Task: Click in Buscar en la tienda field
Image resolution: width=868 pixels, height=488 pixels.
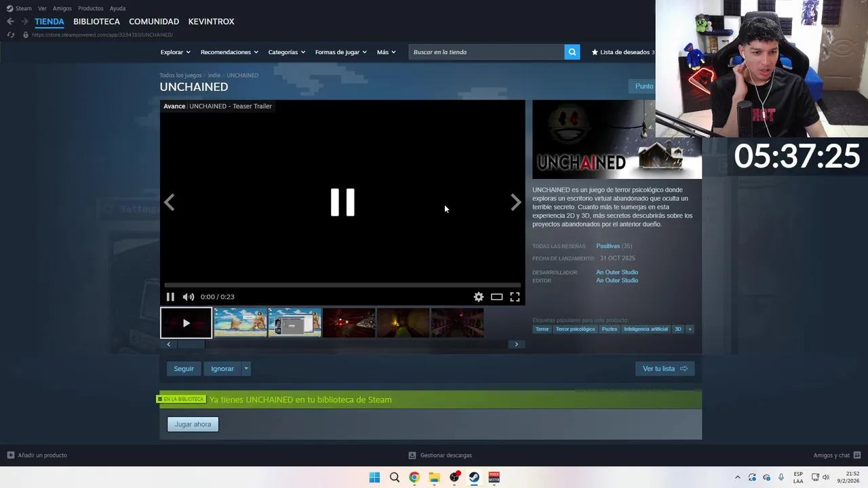Action: (x=487, y=52)
